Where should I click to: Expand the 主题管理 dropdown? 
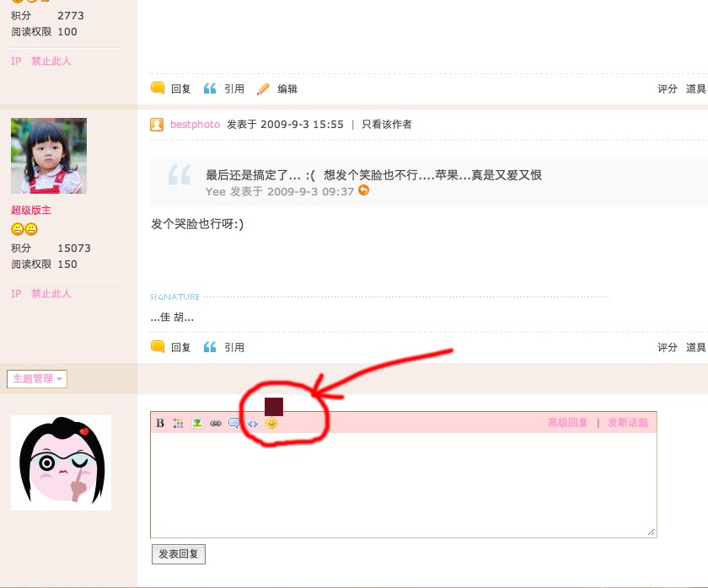[37, 379]
